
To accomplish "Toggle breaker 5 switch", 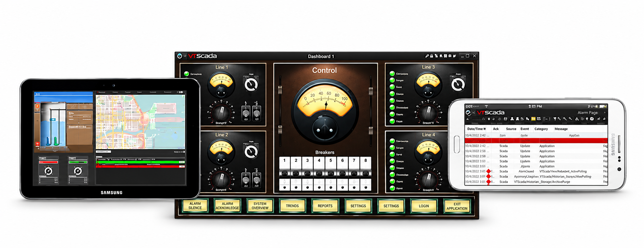I will [x=331, y=174].
